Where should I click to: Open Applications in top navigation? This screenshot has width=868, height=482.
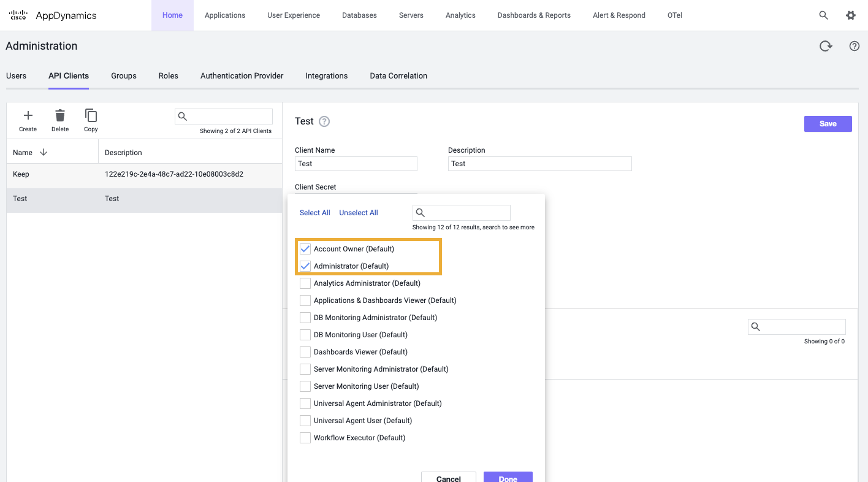point(225,15)
